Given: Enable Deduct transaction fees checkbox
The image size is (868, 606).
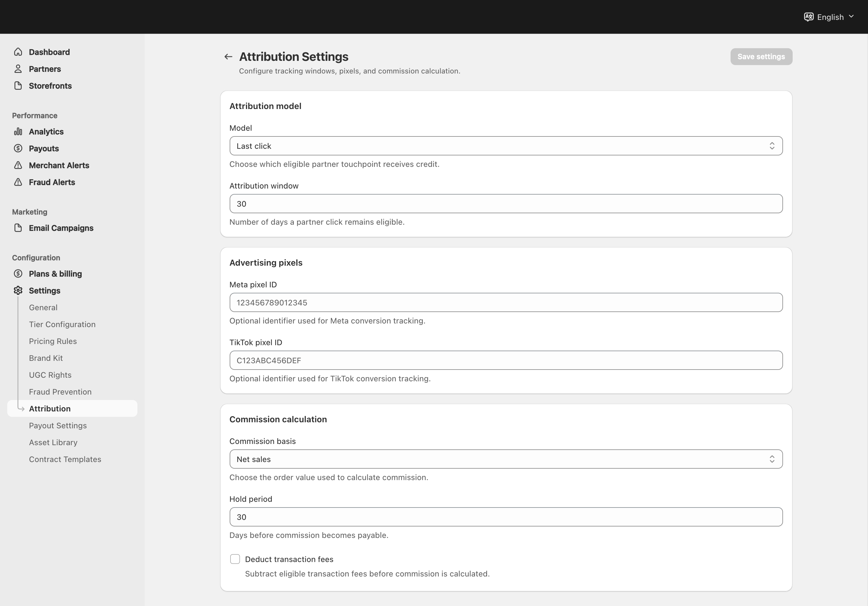Looking at the screenshot, I should point(235,559).
